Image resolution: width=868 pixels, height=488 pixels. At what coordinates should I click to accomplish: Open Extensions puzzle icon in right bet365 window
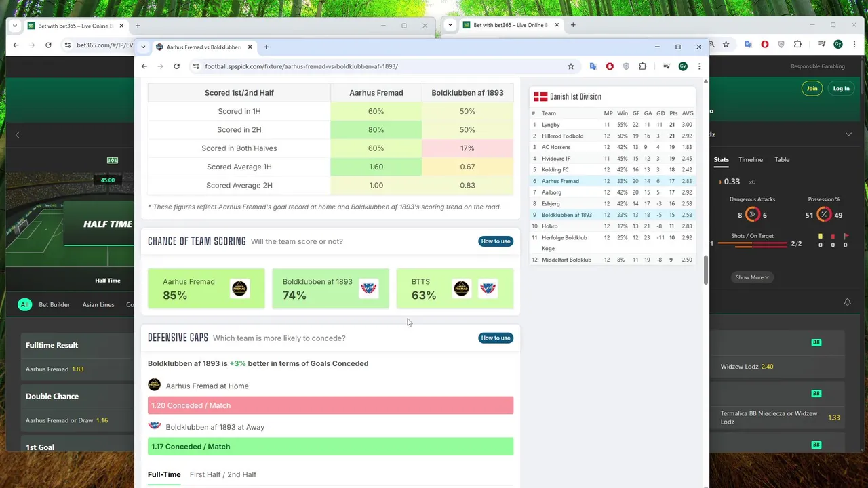click(x=797, y=44)
